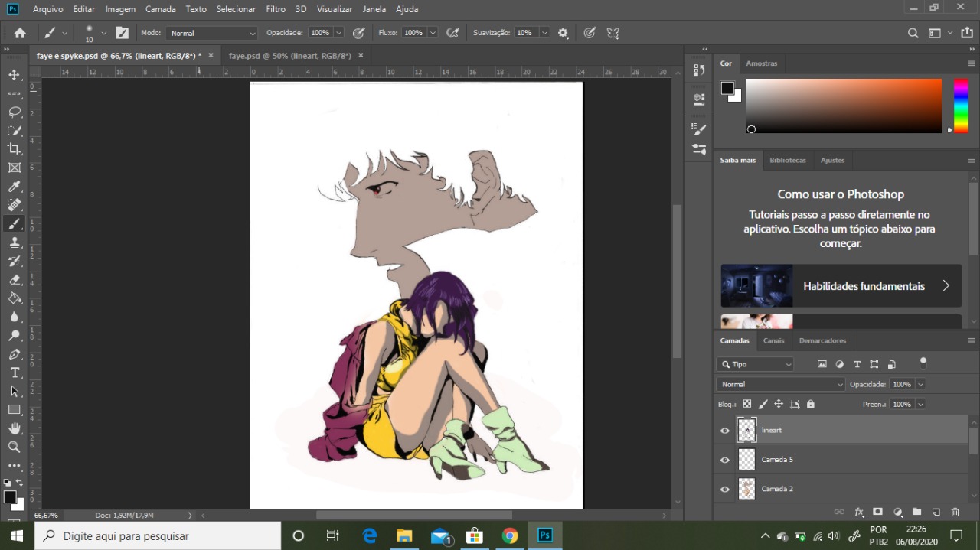
Task: Click the color picker gradient field
Action: point(844,106)
